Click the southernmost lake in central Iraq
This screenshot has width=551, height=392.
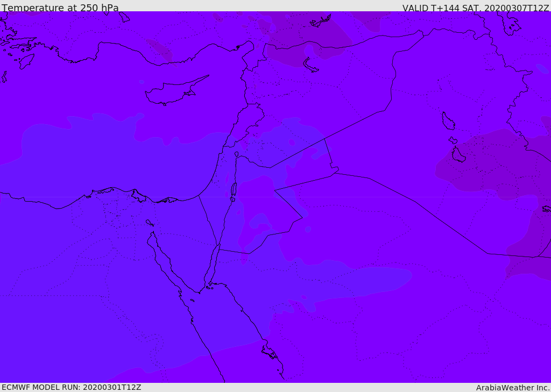tap(458, 155)
